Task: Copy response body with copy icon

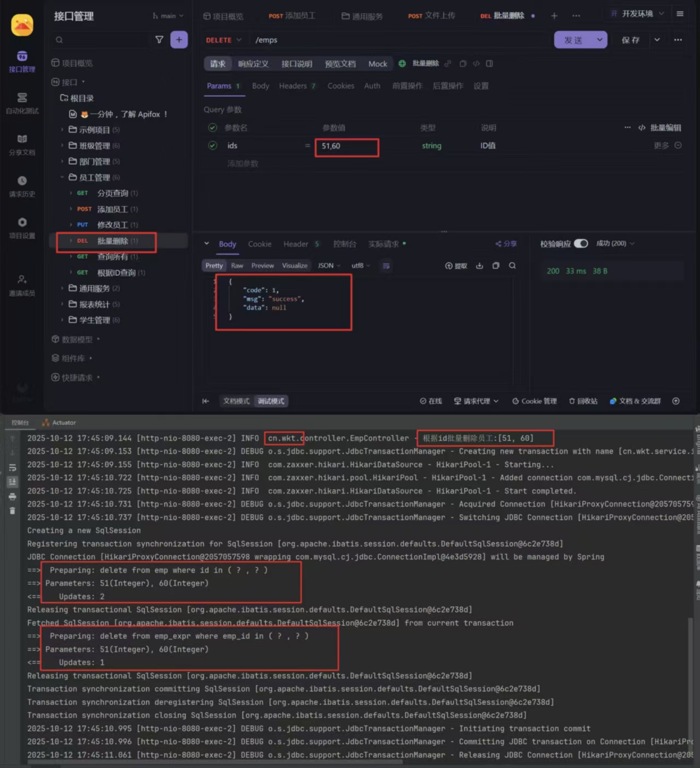Action: (496, 266)
